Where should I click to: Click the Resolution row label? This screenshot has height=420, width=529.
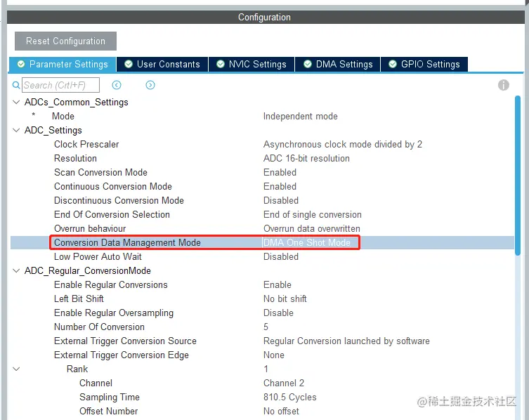[x=75, y=158]
